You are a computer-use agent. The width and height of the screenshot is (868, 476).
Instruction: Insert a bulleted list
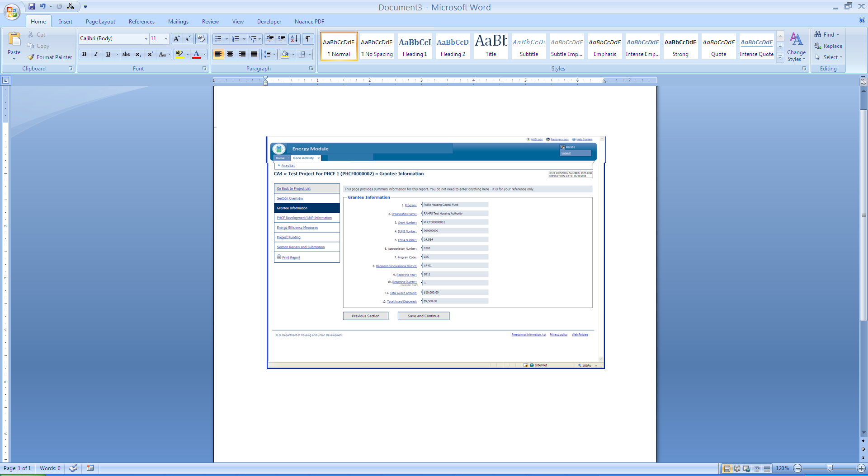point(218,38)
